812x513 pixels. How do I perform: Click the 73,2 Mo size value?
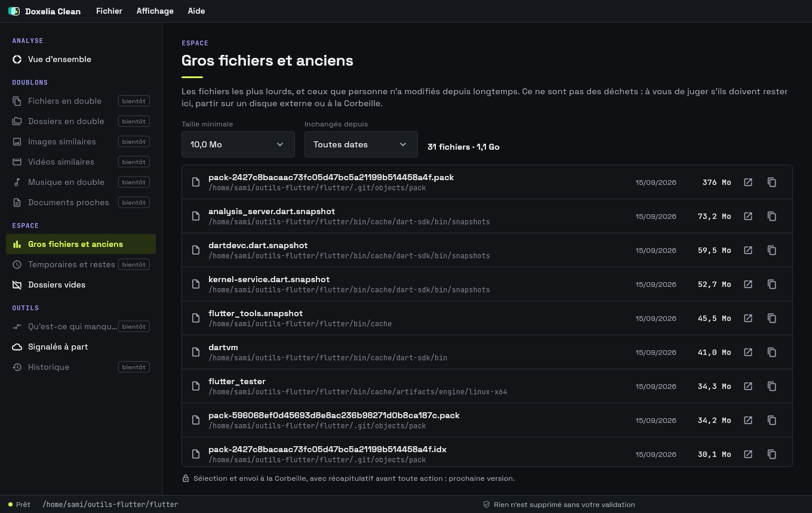715,217
